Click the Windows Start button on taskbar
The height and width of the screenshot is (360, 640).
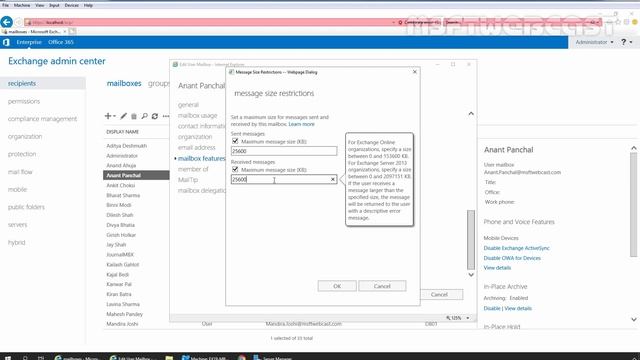7,358
